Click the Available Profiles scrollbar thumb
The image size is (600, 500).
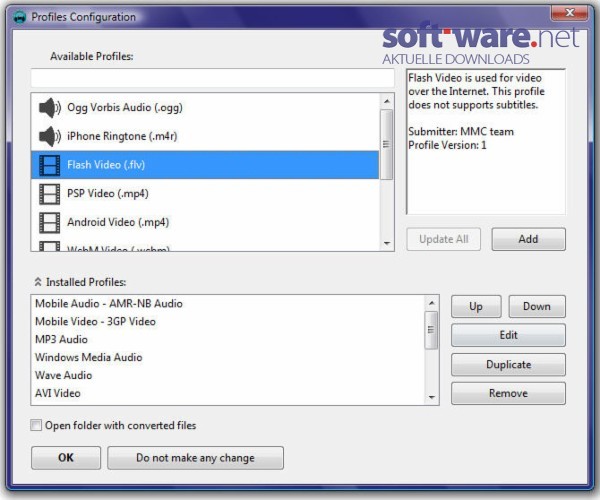point(387,144)
